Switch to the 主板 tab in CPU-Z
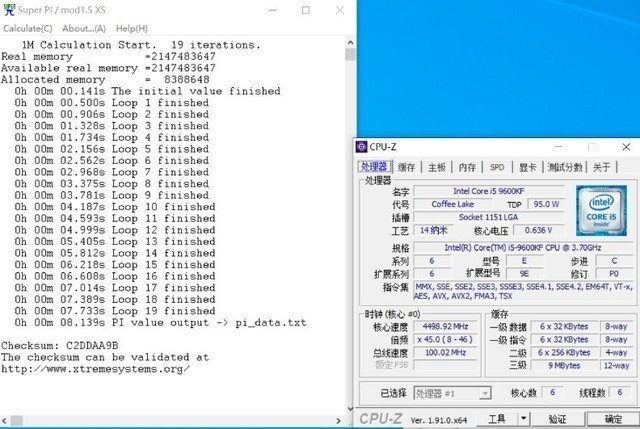This screenshot has width=640, height=429. 437,167
